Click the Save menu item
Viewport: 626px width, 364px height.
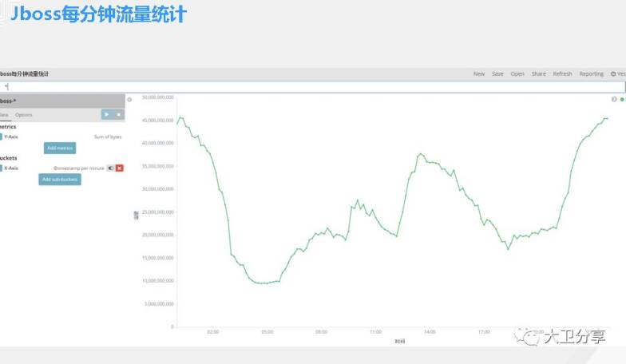[497, 73]
